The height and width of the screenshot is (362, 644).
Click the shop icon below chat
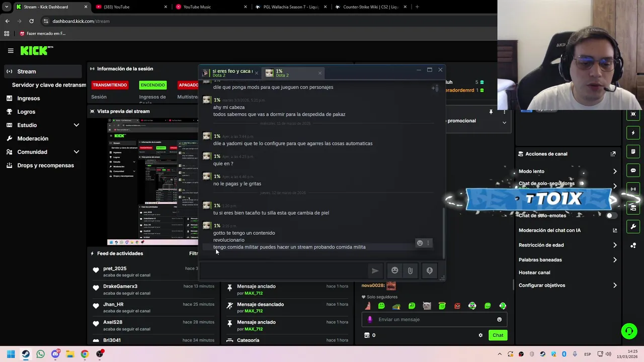(x=367, y=335)
